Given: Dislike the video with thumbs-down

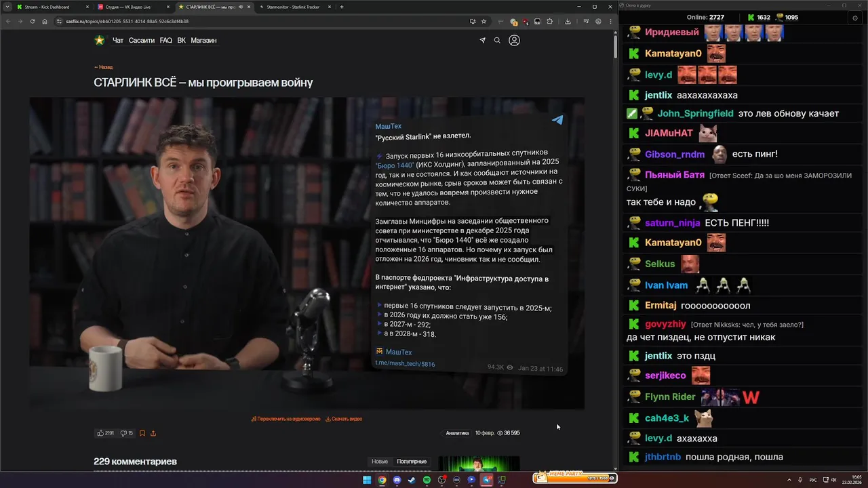Looking at the screenshot, I should coord(127,433).
